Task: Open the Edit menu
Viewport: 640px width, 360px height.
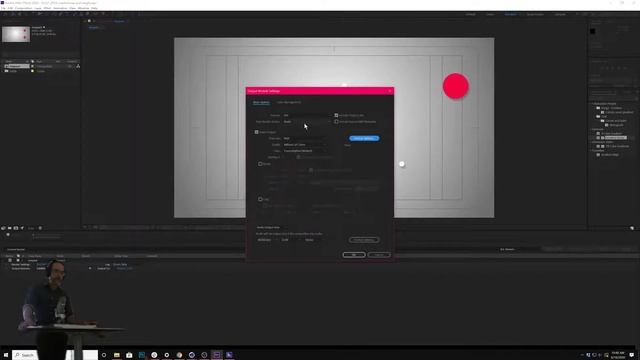Action: coord(10,8)
